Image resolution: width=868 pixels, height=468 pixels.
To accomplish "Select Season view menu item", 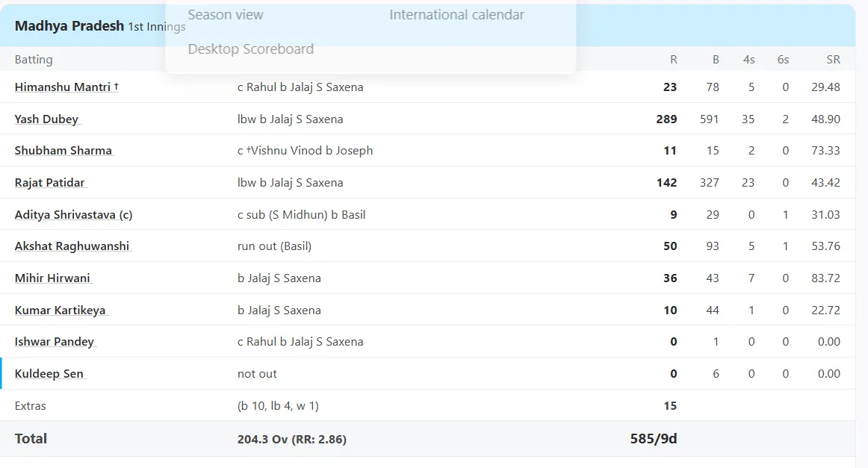I will click(226, 15).
